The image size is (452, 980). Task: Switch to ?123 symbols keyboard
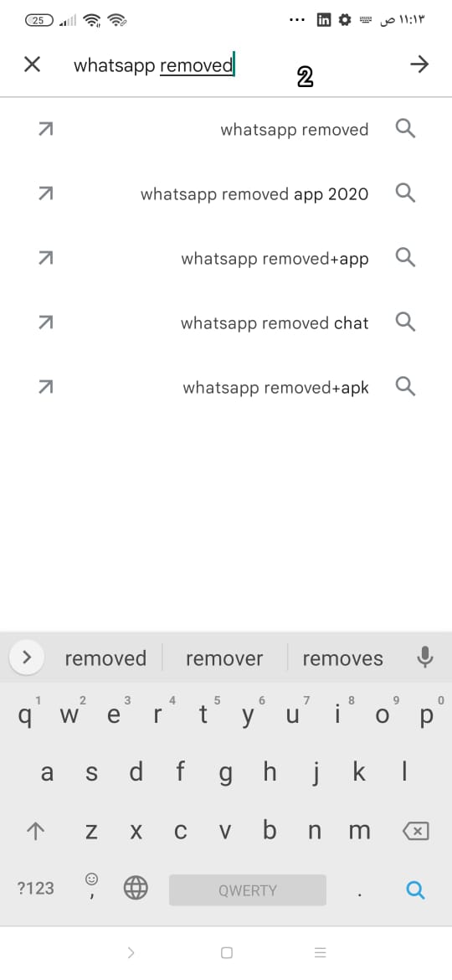pos(36,888)
